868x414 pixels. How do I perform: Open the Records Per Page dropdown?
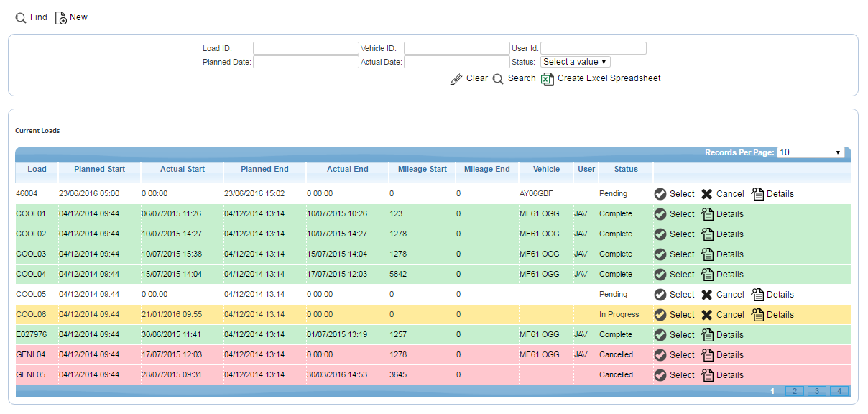811,152
